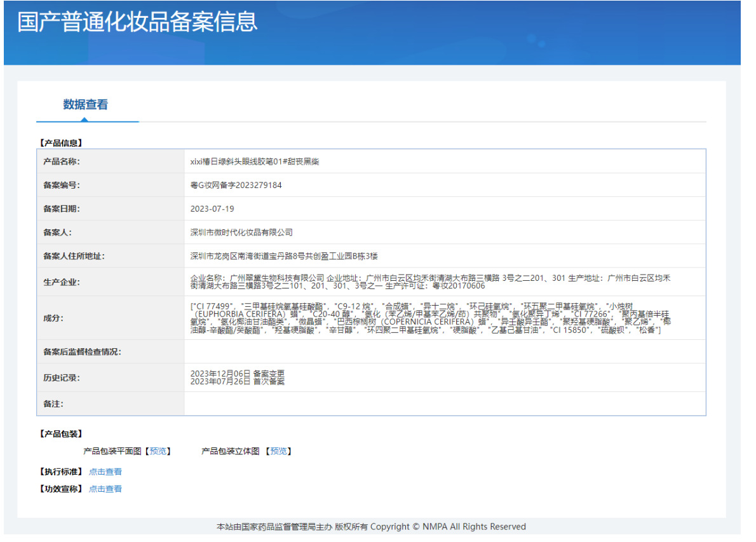Select history entry 2023年07月26日 首次备案
756x542 pixels.
coord(237,381)
